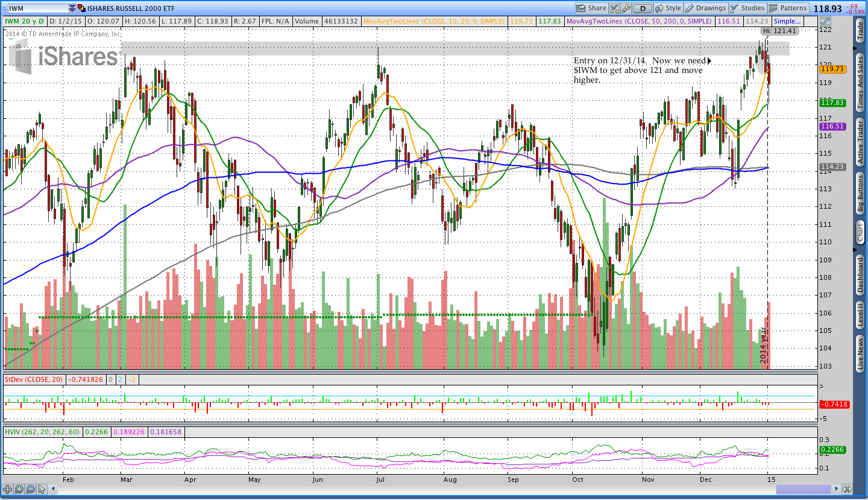Screen dimensions: 868x500
Task: Click the 116.51 purple price bubble
Action: (x=831, y=127)
